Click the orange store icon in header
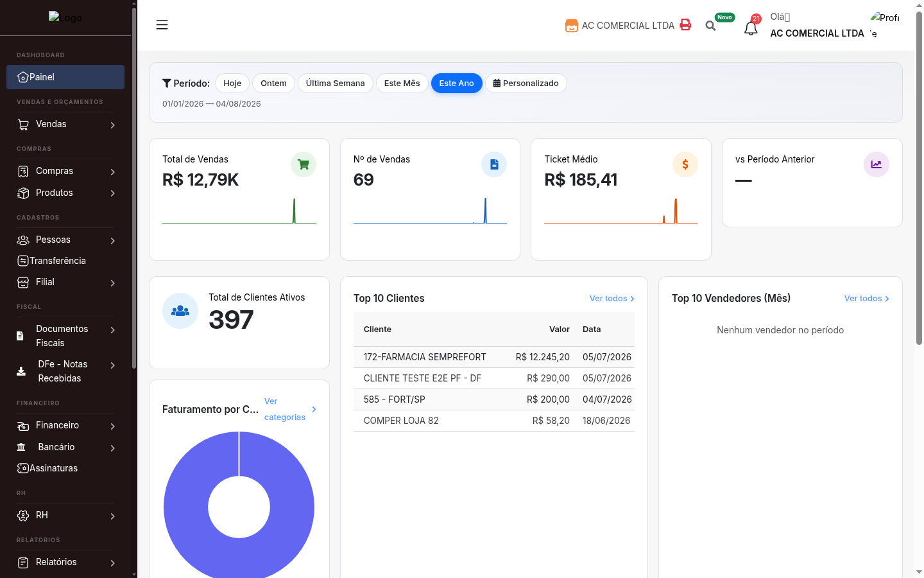This screenshot has height=578, width=924. 571,26
